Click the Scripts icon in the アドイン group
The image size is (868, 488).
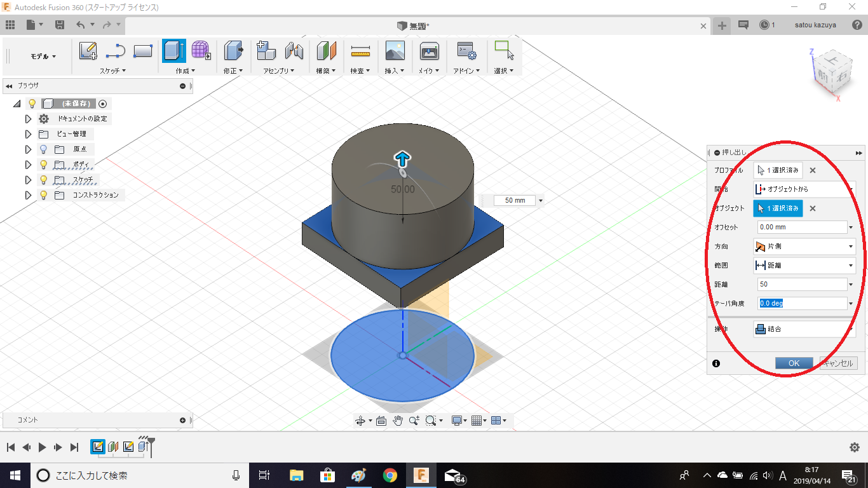point(467,51)
